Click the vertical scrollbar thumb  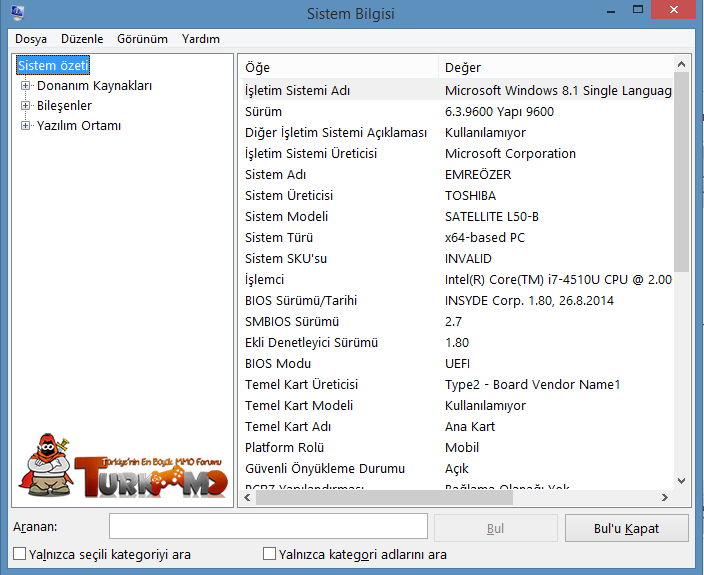click(x=681, y=172)
